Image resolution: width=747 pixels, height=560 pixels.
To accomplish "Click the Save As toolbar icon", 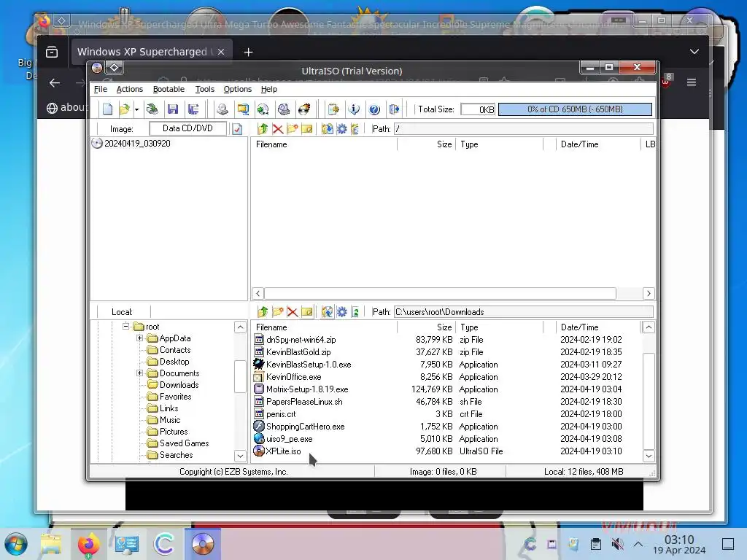I will [x=193, y=109].
